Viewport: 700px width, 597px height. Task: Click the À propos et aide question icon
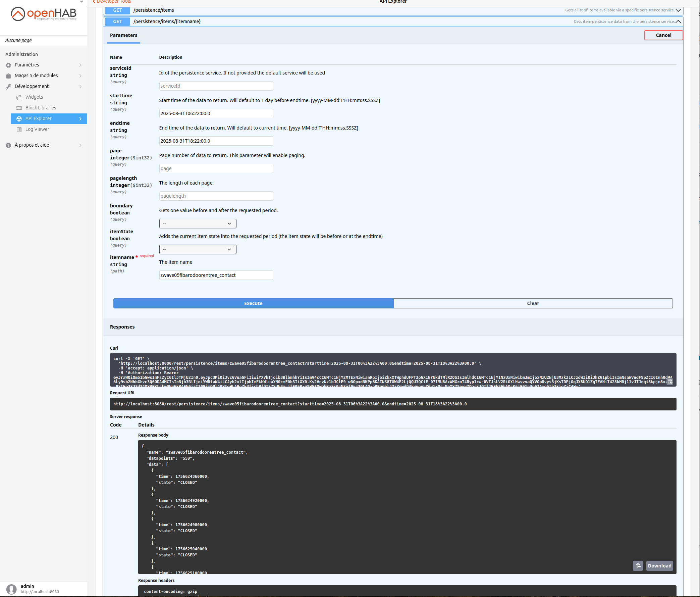coord(8,145)
